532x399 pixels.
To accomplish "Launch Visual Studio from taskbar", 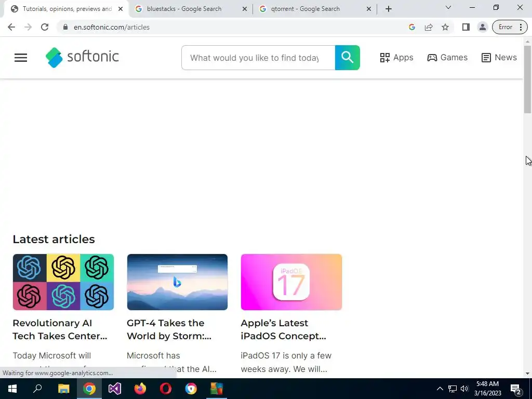I will [x=115, y=389].
